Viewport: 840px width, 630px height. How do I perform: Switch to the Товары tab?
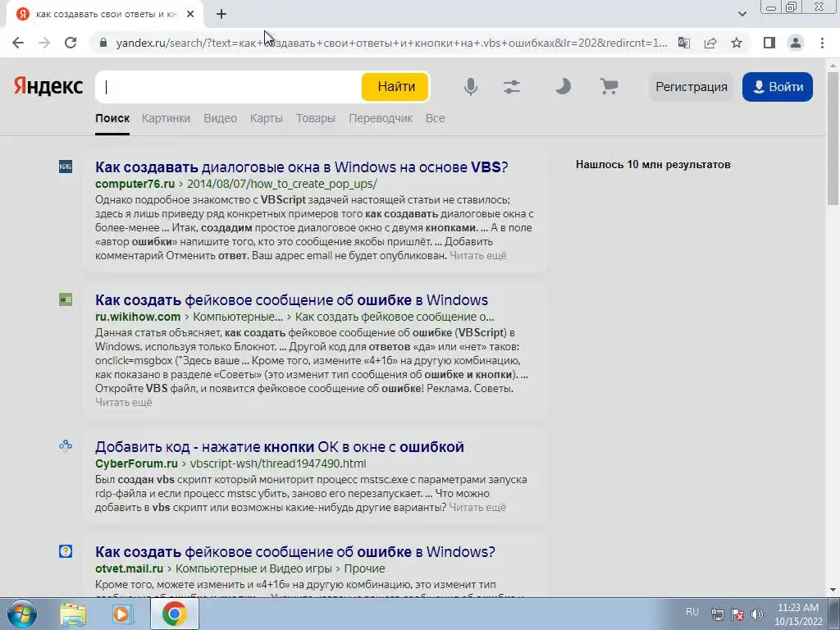tap(316, 118)
